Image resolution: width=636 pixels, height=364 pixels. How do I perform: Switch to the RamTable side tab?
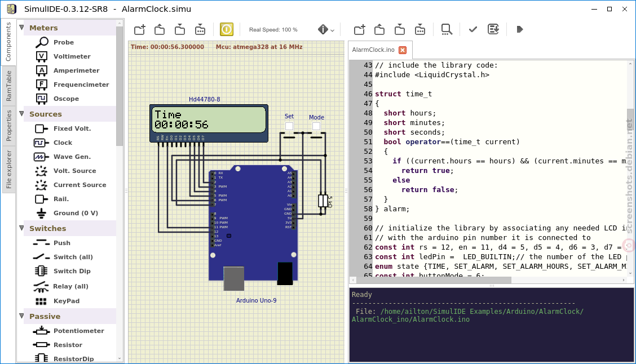[x=8, y=86]
